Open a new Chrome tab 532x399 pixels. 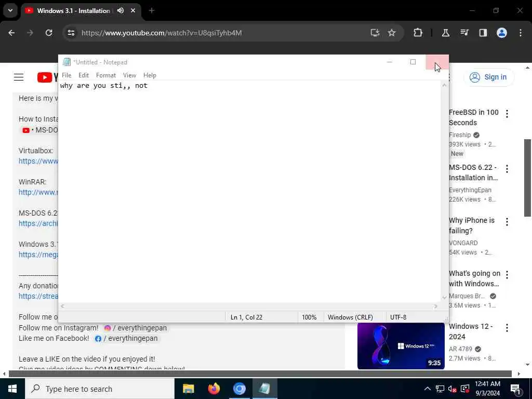click(x=152, y=10)
